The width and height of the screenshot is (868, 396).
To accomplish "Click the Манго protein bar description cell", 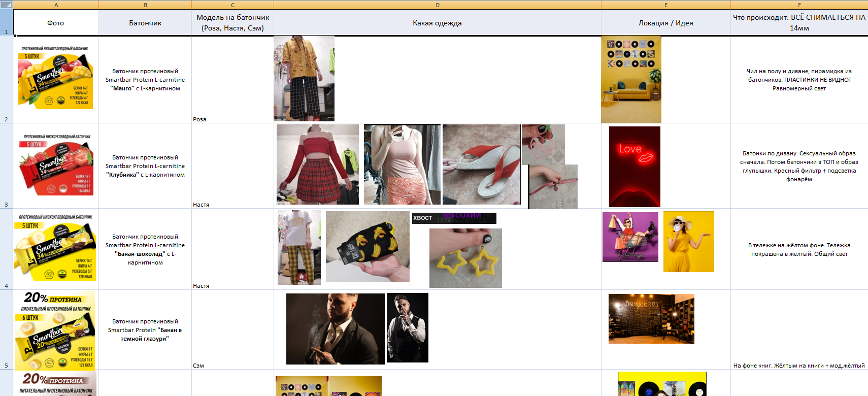I will click(x=145, y=80).
